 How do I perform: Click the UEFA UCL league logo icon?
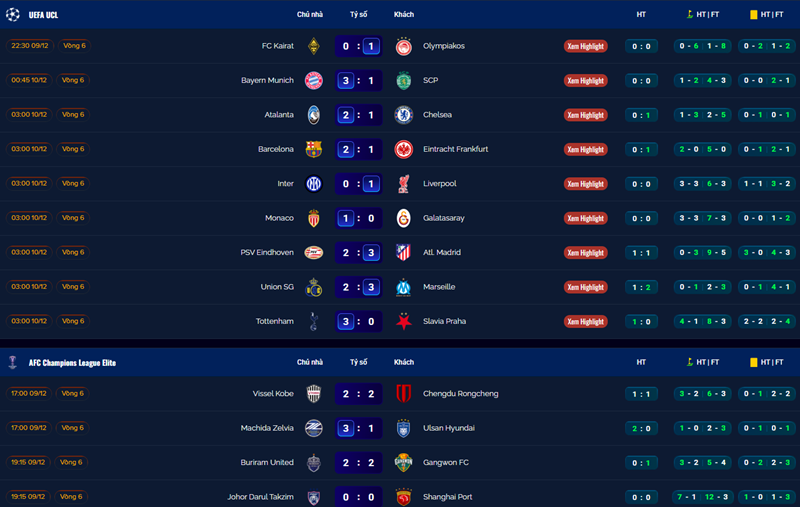pos(14,15)
